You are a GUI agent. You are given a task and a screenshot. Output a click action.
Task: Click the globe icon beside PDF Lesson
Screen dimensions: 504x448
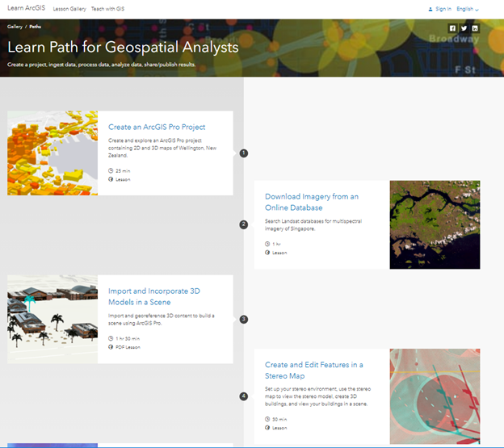coord(111,347)
